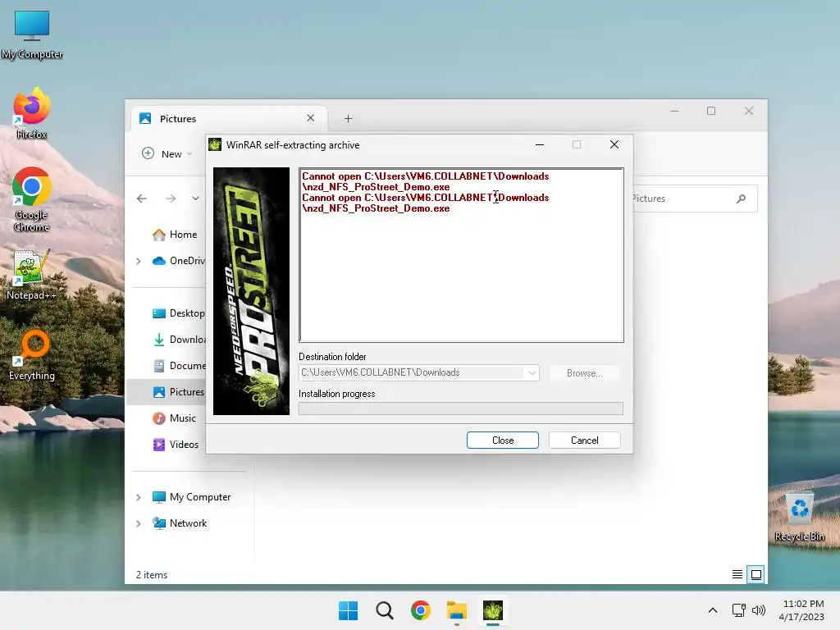
Task: Click the error log text area
Action: (461, 255)
